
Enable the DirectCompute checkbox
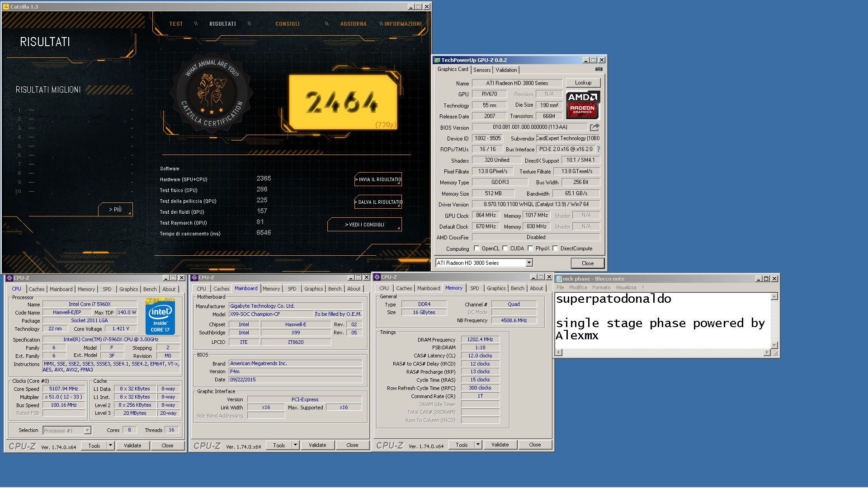point(555,249)
